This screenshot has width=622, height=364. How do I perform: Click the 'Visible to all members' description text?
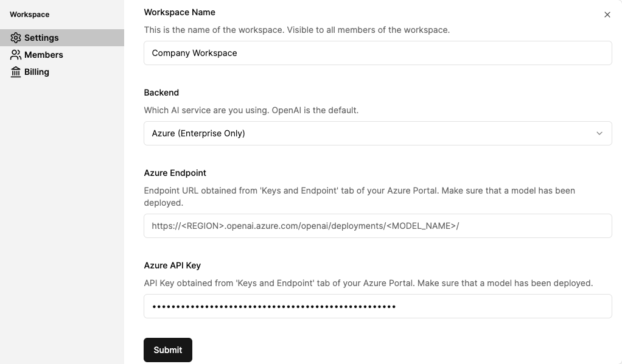click(368, 30)
